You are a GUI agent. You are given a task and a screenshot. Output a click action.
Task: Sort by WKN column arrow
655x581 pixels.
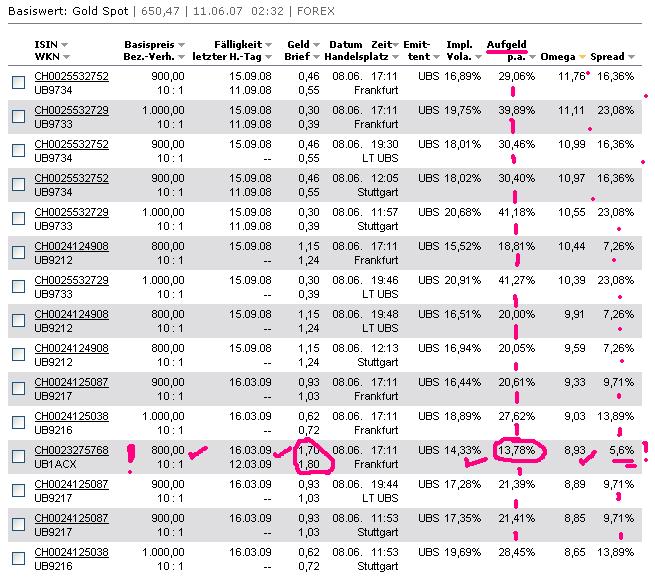click(62, 59)
